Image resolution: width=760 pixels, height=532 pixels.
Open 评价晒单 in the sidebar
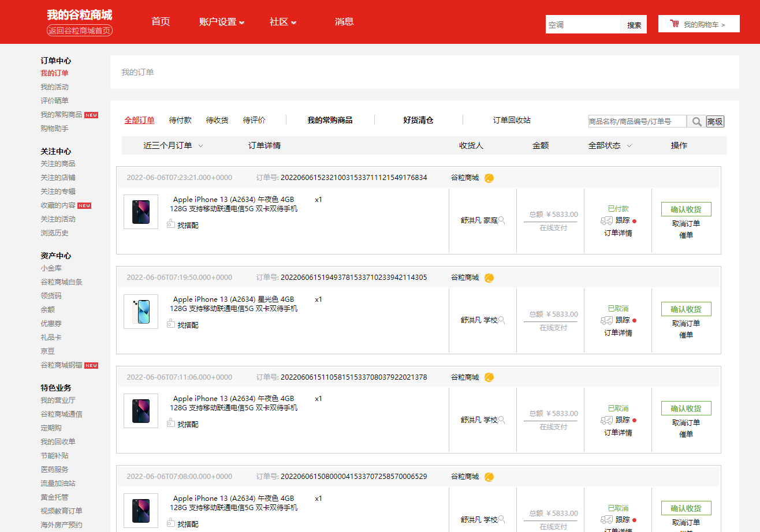(x=54, y=101)
